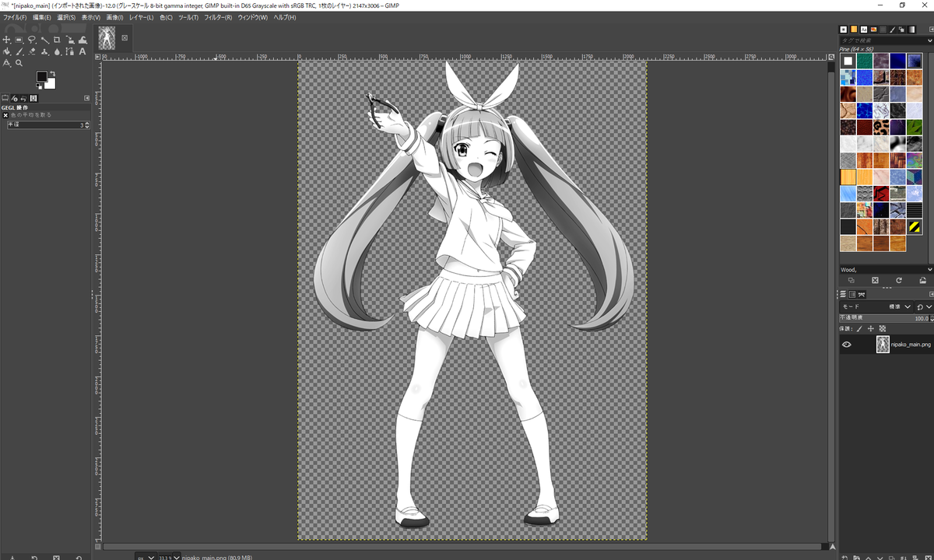Image resolution: width=934 pixels, height=560 pixels.
Task: Select the Rectangle Select tool
Action: (19, 40)
